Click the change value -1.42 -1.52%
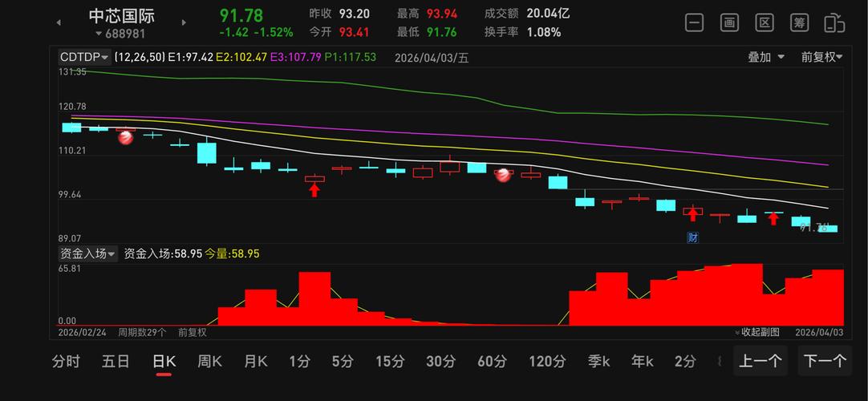 (256, 33)
